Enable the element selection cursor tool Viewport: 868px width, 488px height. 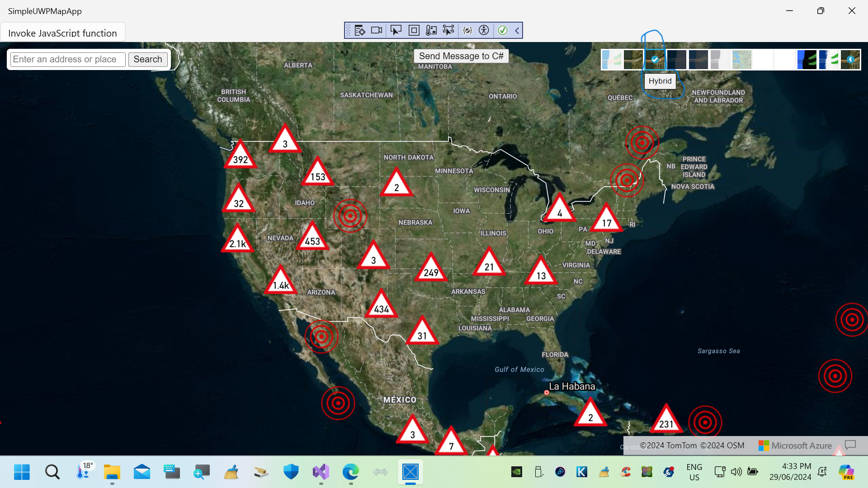pyautogui.click(x=396, y=30)
